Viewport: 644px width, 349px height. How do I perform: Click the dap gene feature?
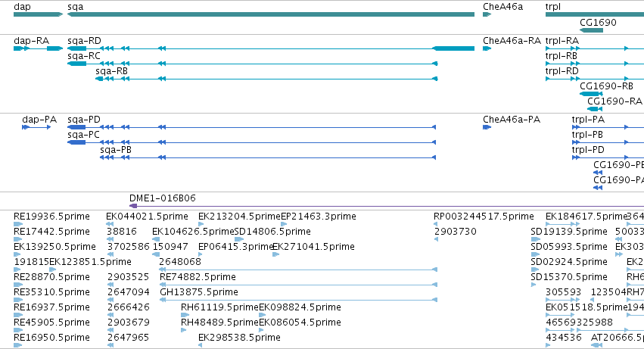click(38, 14)
